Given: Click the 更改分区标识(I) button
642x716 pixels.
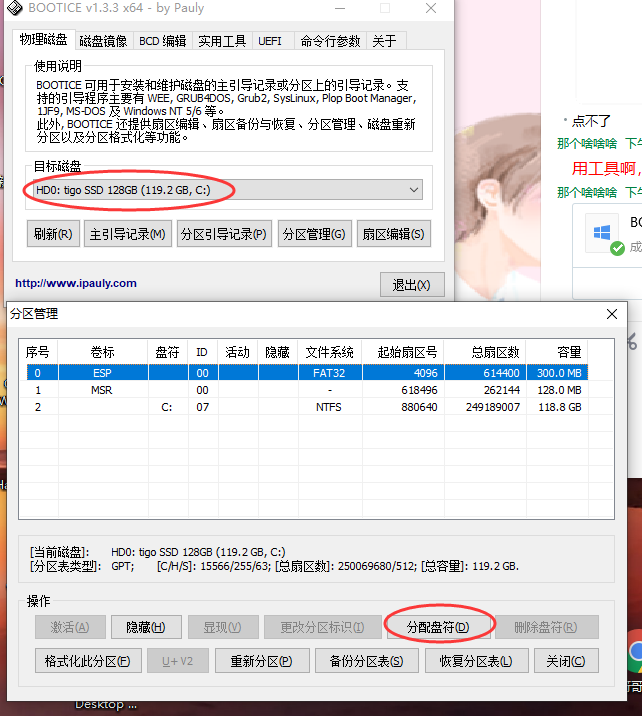Looking at the screenshot, I should (x=323, y=627).
